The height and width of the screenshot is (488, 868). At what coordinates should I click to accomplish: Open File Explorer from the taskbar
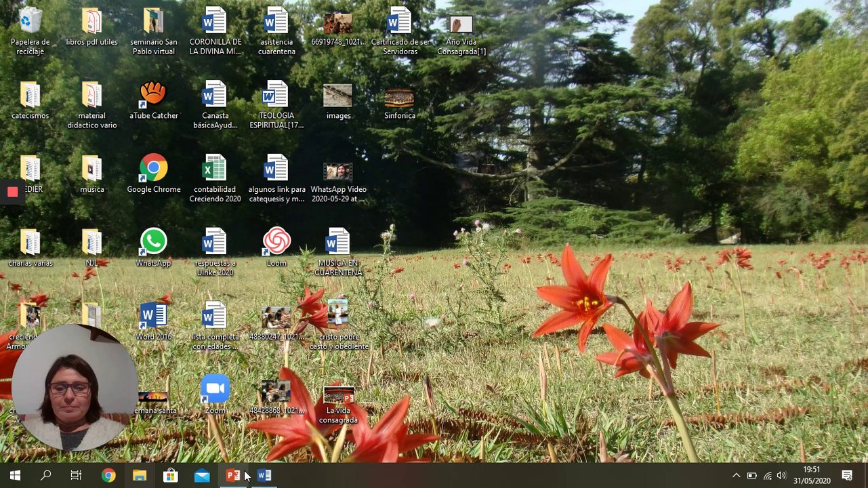(x=140, y=476)
